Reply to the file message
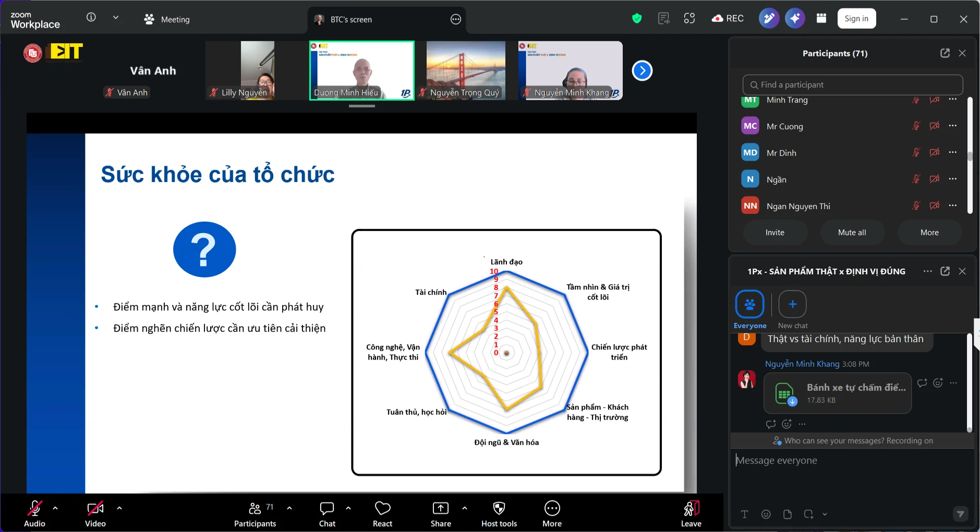Screen dimensions: 980x532 coord(922,383)
